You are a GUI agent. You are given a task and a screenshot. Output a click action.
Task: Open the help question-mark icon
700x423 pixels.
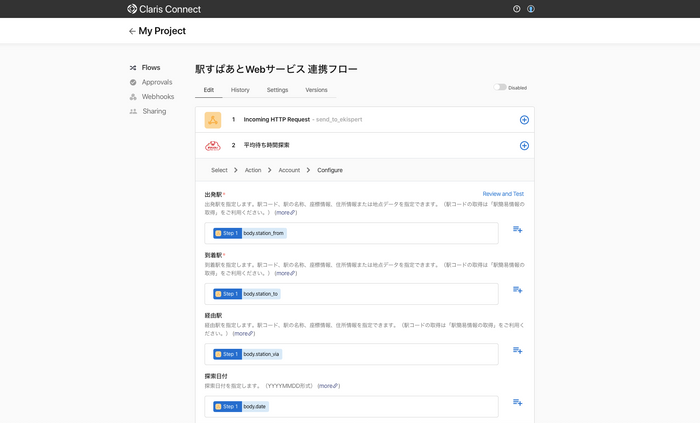pos(517,9)
